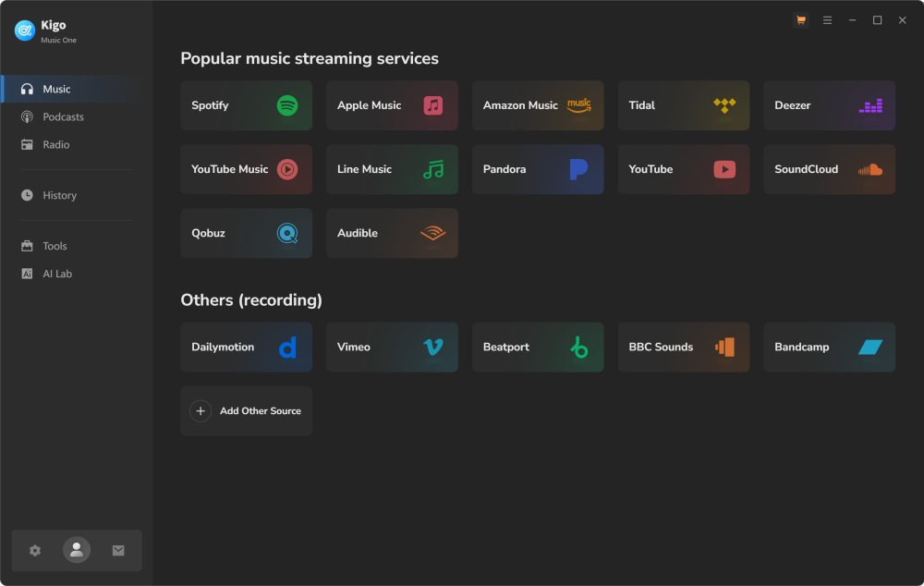Select the Dailymotion d icon
The image size is (924, 586).
pyautogui.click(x=287, y=348)
